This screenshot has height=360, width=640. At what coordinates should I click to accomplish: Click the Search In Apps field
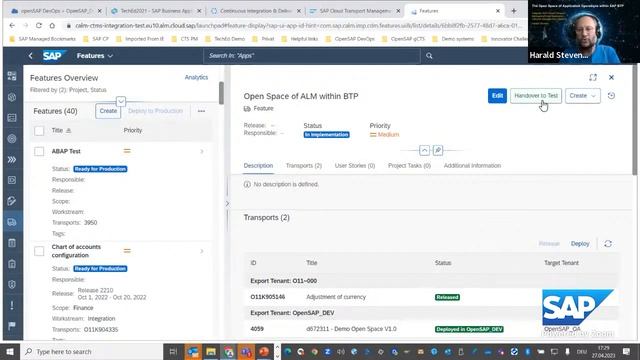[312, 56]
